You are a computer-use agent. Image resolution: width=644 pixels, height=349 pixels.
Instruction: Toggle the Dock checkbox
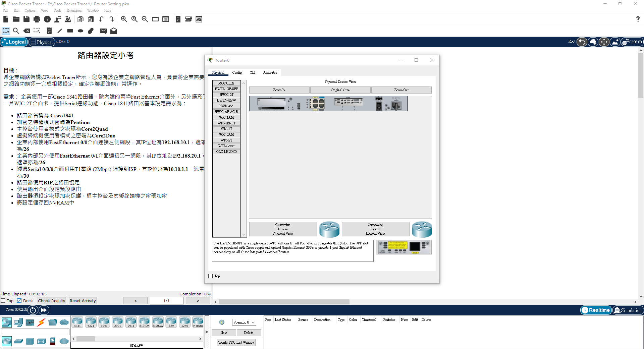pos(19,301)
